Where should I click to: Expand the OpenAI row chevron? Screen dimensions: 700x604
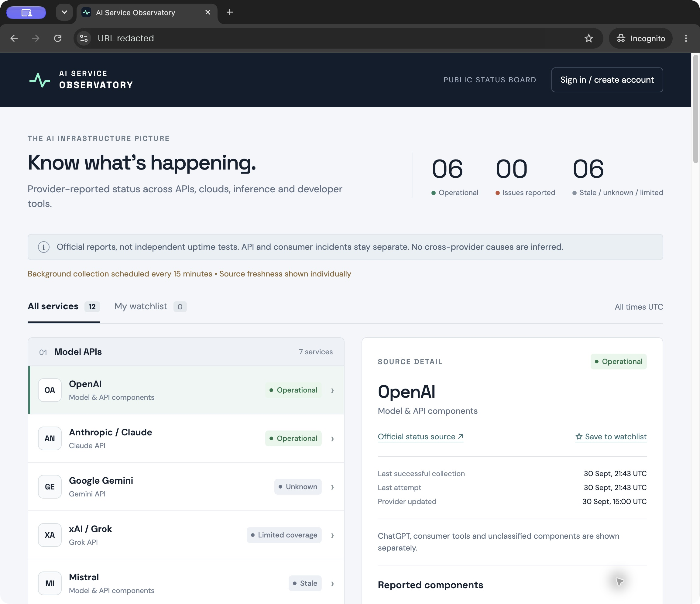pos(332,390)
